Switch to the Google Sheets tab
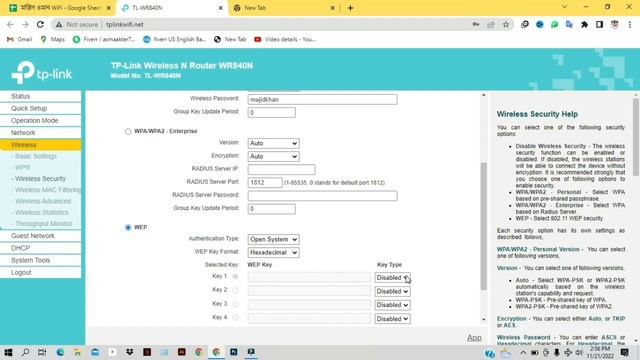Viewport: 640px width, 360px height. click(59, 8)
